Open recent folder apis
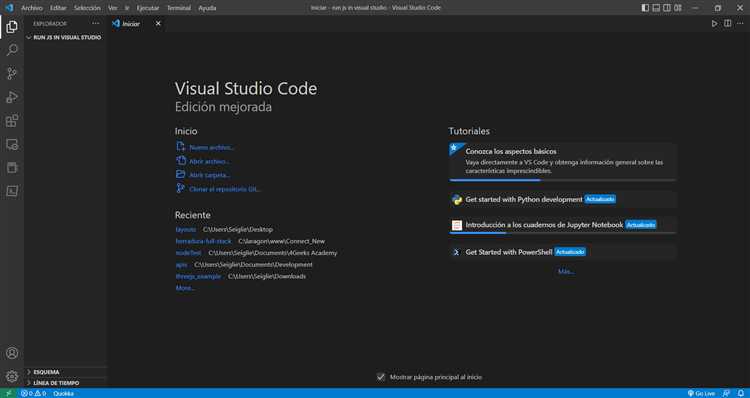The height and width of the screenshot is (398, 750). [x=181, y=265]
